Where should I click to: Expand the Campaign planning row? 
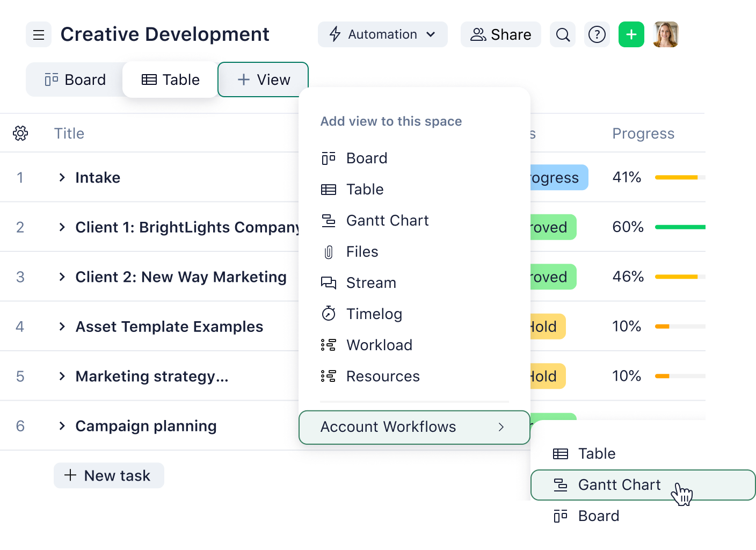(62, 426)
